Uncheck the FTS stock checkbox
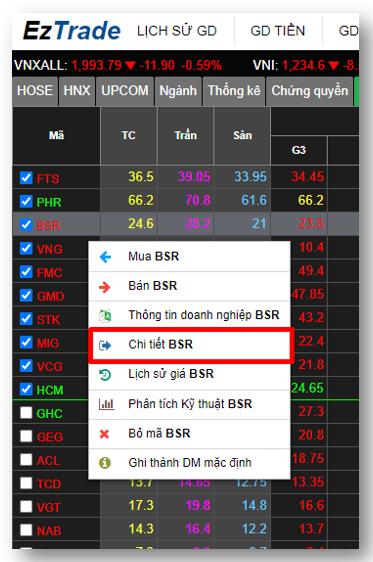This screenshot has width=373, height=562. tap(26, 177)
